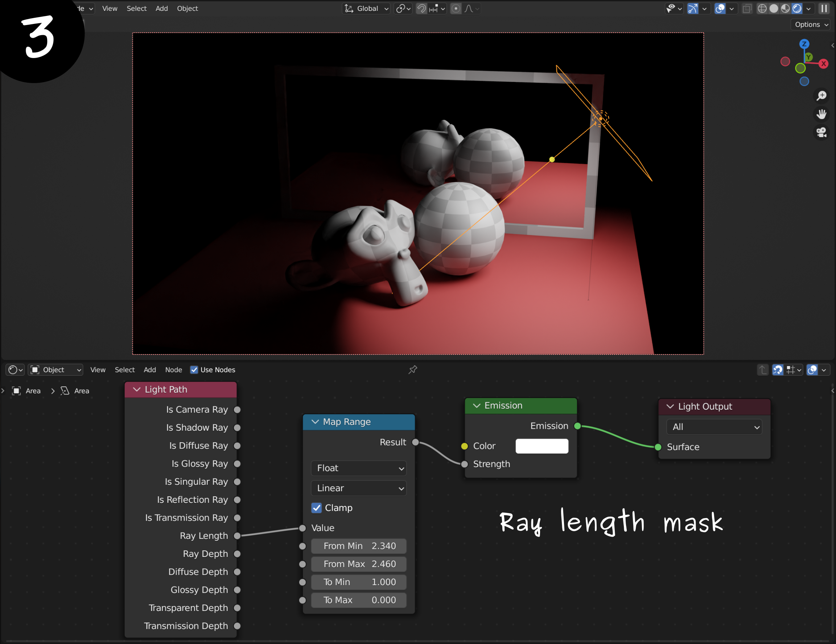Click the To Max value field
The height and width of the screenshot is (644, 836).
[359, 600]
